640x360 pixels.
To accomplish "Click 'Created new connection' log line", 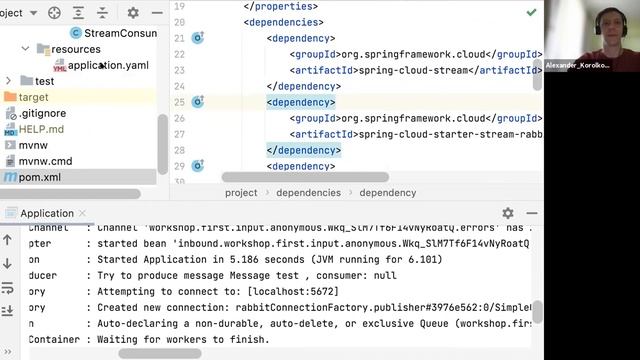I will [x=315, y=307].
